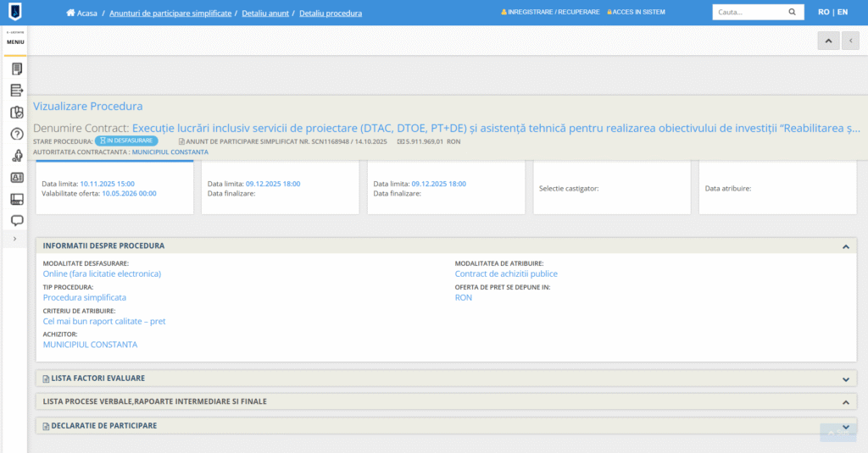Click the shield check icon in sidebar

[x=16, y=112]
